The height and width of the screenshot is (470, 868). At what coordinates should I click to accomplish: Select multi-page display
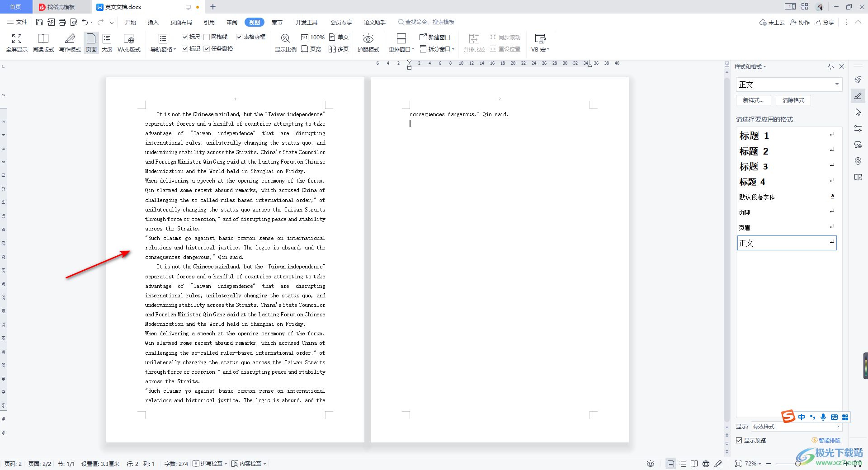pyautogui.click(x=339, y=49)
